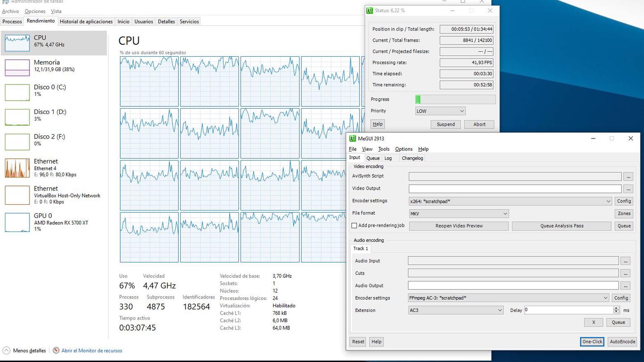
Task: Click the encoding Progress bar
Action: [455, 99]
